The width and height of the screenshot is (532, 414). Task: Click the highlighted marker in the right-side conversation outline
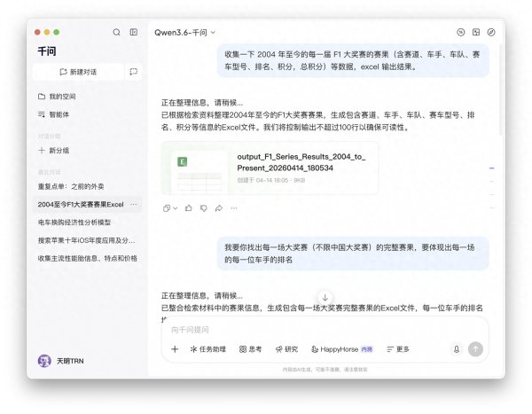point(491,168)
